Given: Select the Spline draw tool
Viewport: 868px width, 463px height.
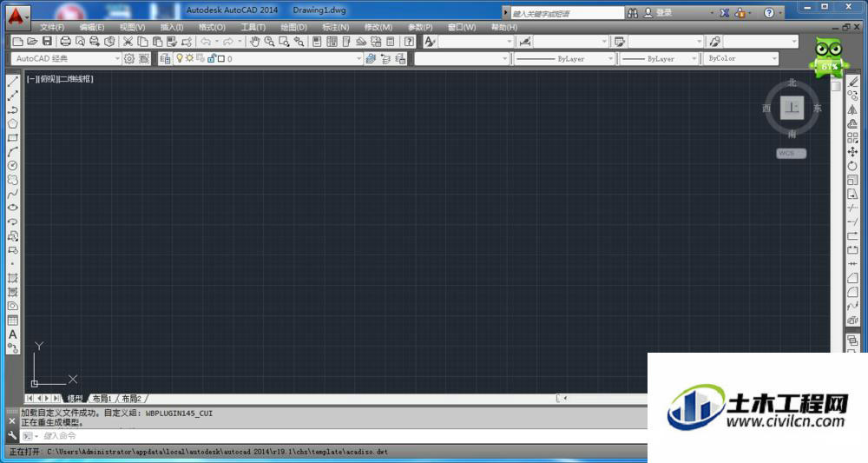Looking at the screenshot, I should 13,194.
